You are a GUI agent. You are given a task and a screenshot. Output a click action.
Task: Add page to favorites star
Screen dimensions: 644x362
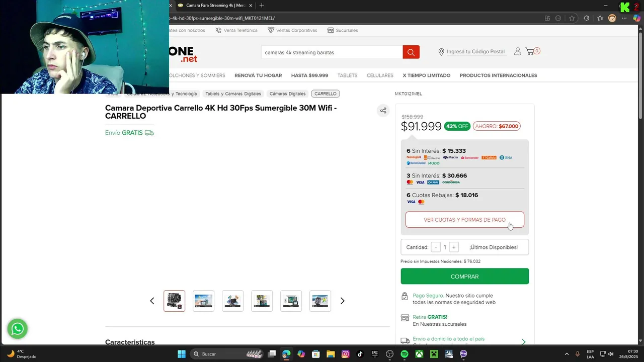pyautogui.click(x=572, y=18)
